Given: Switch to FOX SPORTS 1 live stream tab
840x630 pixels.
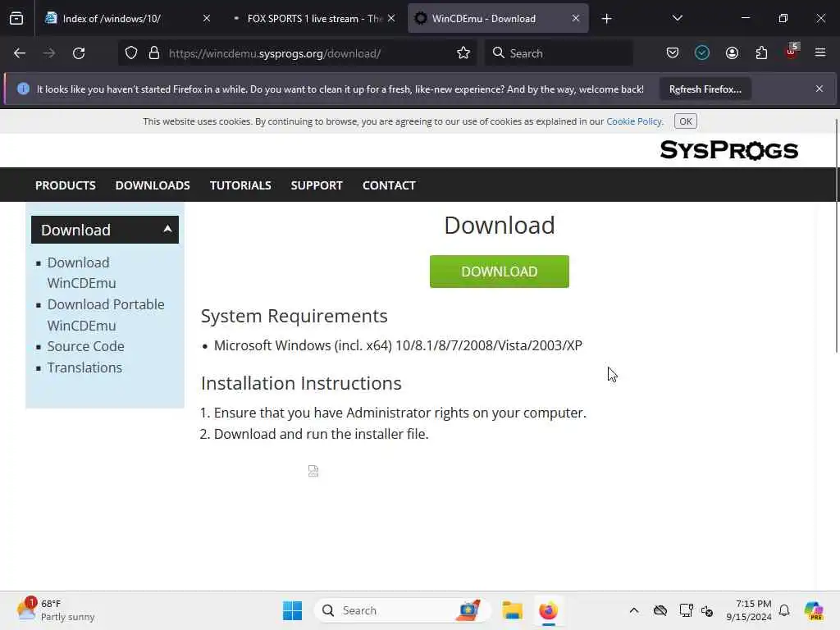Looking at the screenshot, I should (x=315, y=19).
